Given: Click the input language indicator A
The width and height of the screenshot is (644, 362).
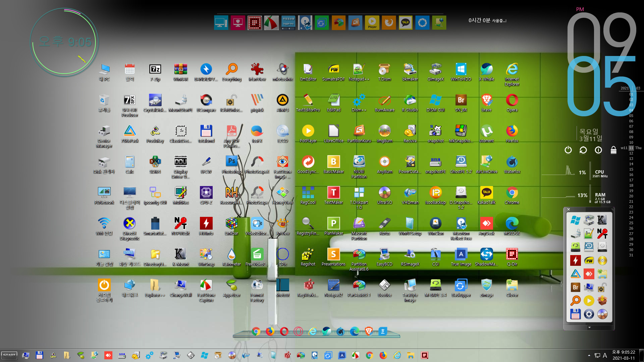Looking at the screenshot, I should (605, 355).
